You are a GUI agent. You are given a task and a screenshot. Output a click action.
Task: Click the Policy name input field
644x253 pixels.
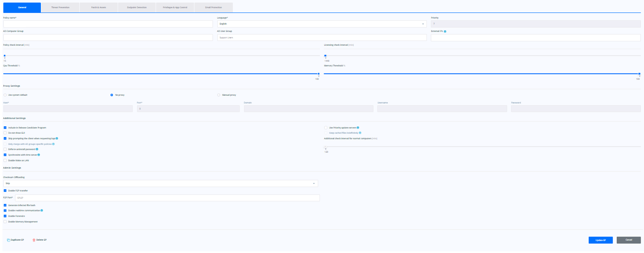coord(108,24)
